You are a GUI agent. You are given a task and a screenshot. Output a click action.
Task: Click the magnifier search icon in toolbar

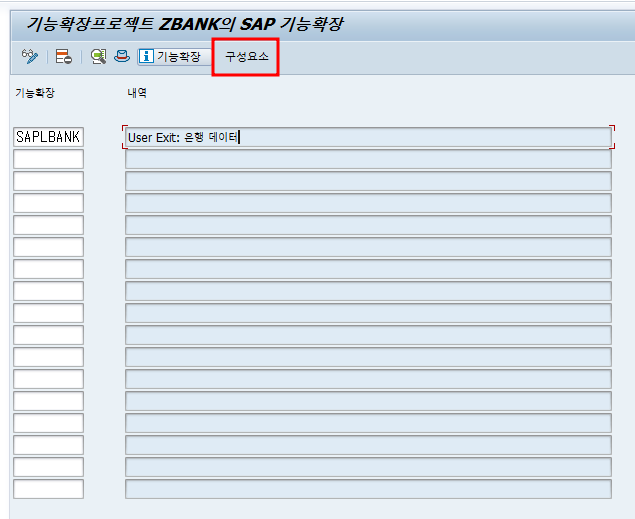pos(98,56)
